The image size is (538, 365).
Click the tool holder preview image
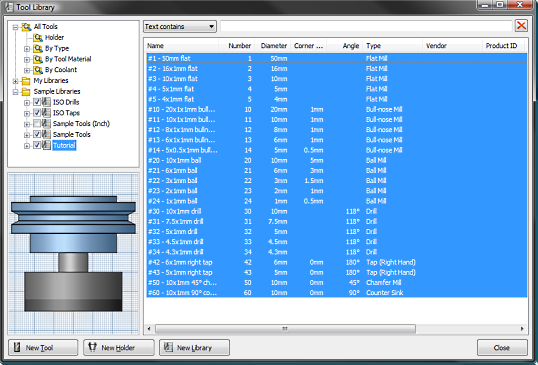pyautogui.click(x=73, y=254)
